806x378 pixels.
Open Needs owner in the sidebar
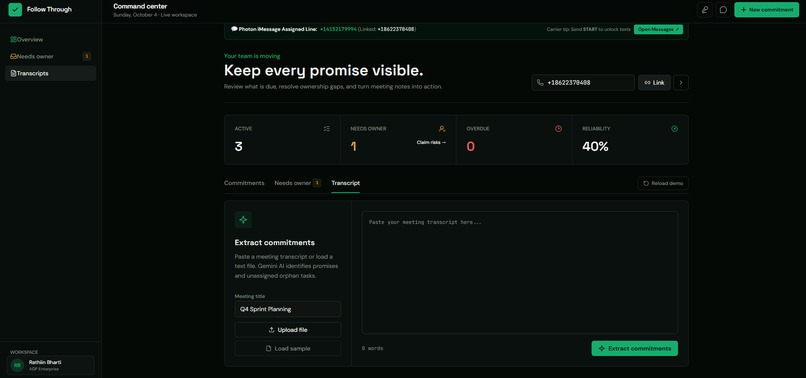tap(50, 57)
